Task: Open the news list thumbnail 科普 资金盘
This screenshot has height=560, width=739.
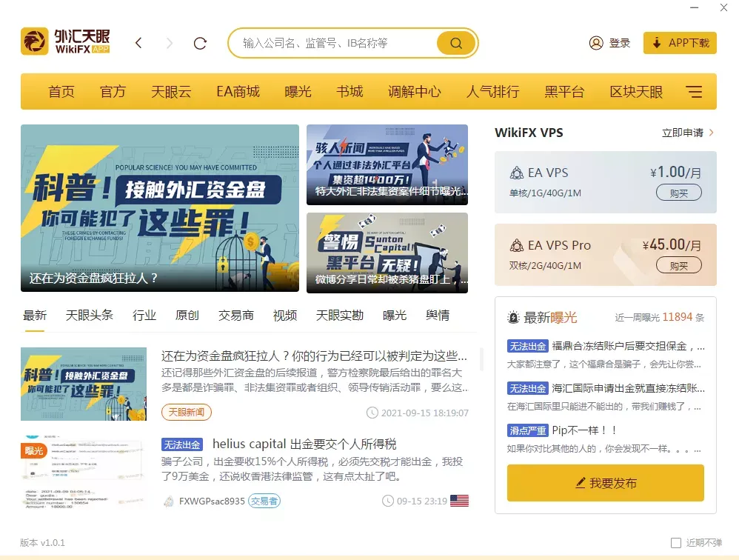Action: click(x=84, y=384)
